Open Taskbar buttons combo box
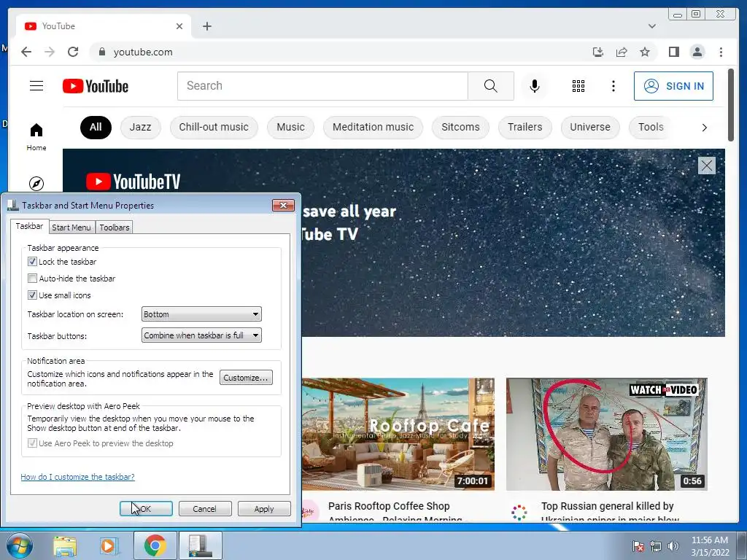 tap(201, 335)
